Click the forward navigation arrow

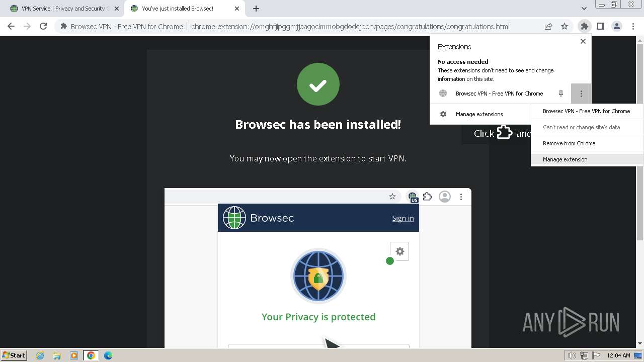pos(27,26)
